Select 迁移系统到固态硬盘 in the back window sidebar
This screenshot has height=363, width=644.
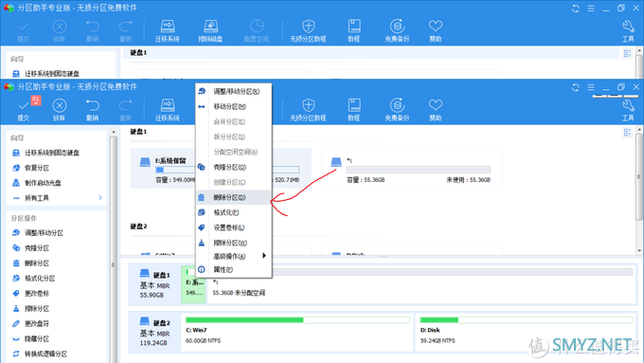[52, 74]
